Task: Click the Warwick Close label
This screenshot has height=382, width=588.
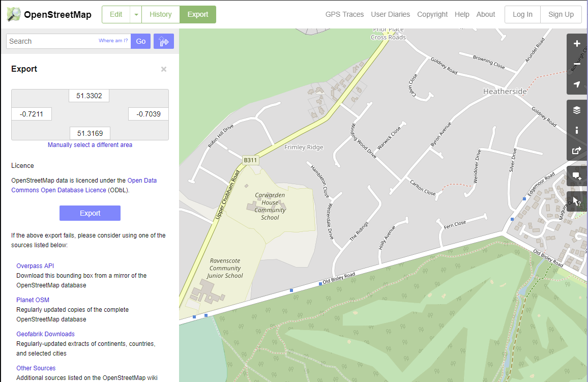Action: tap(389, 138)
